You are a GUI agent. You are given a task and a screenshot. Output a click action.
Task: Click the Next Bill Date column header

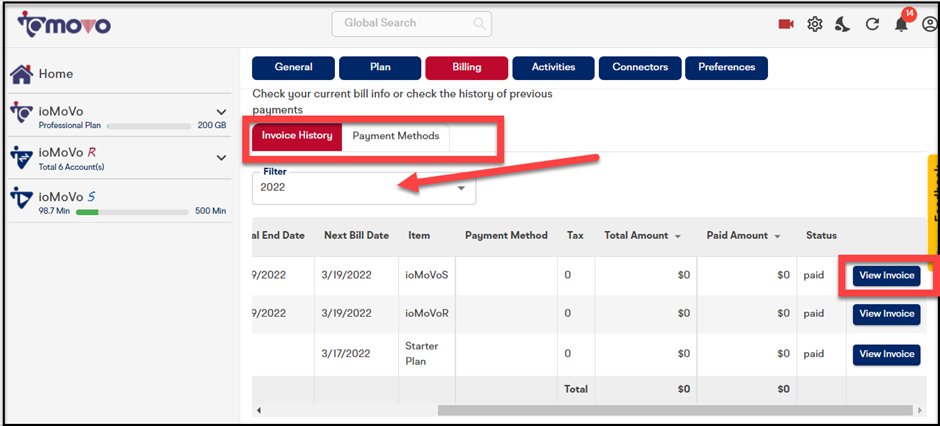(356, 235)
